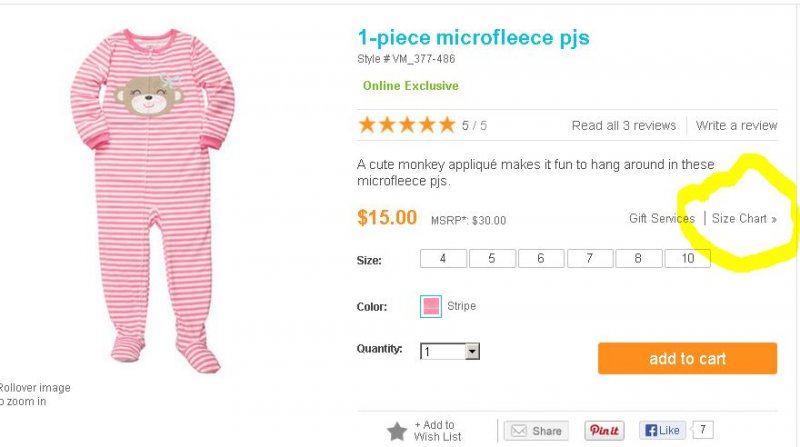
Task: Click the Add to Wish List star icon
Action: coord(397,431)
